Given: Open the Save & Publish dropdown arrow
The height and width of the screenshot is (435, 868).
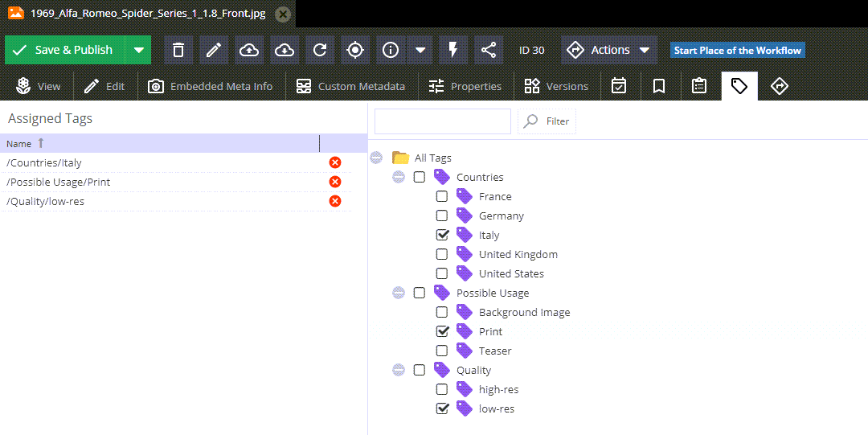Looking at the screenshot, I should pos(138,50).
